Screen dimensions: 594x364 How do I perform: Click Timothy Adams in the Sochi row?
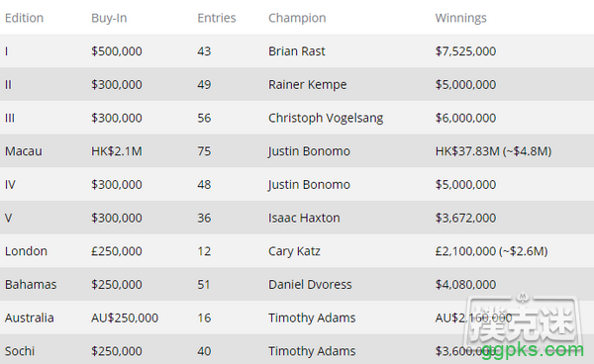pyautogui.click(x=312, y=351)
